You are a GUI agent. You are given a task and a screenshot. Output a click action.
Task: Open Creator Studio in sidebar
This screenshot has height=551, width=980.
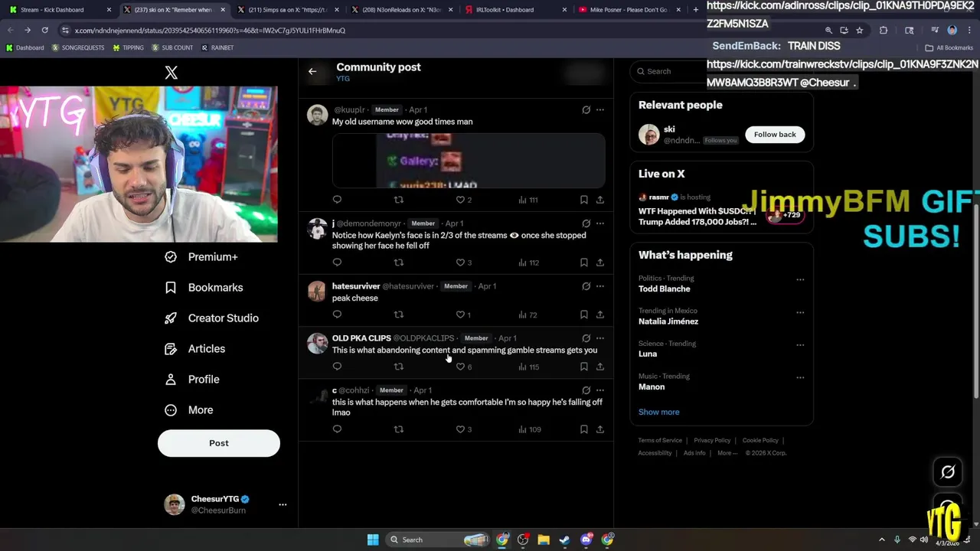pos(212,318)
